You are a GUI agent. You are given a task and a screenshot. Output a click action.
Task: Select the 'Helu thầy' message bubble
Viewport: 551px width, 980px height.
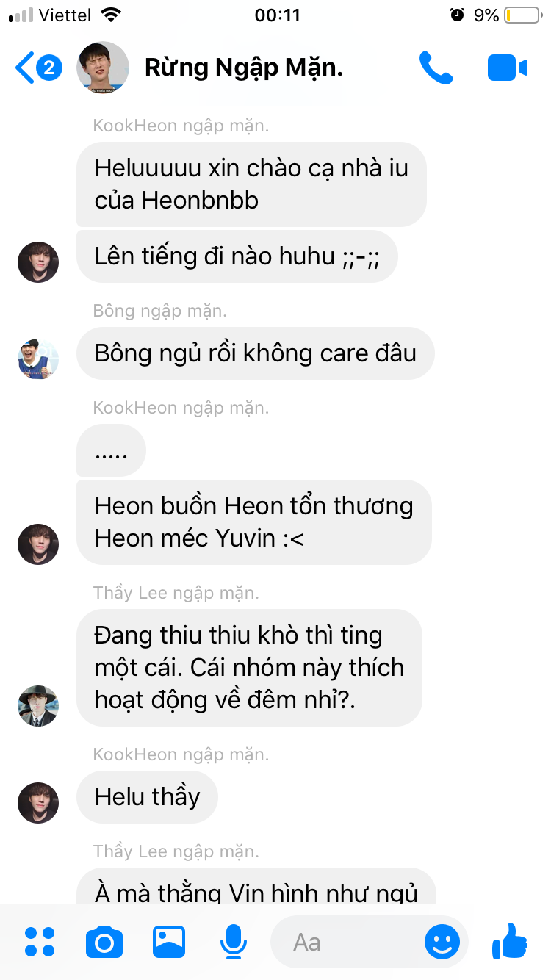[147, 797]
